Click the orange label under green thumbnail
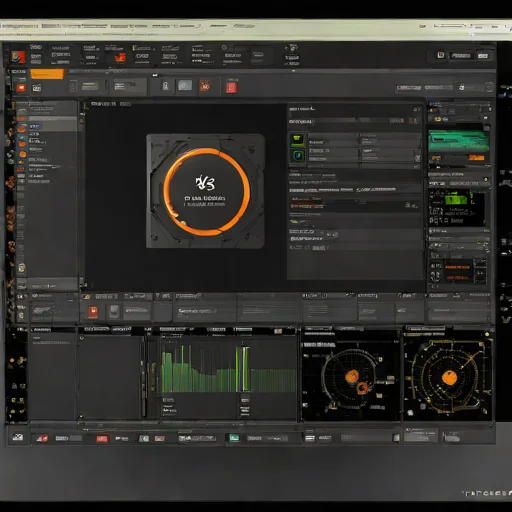This screenshot has height=512, width=512. pyautogui.click(x=477, y=157)
